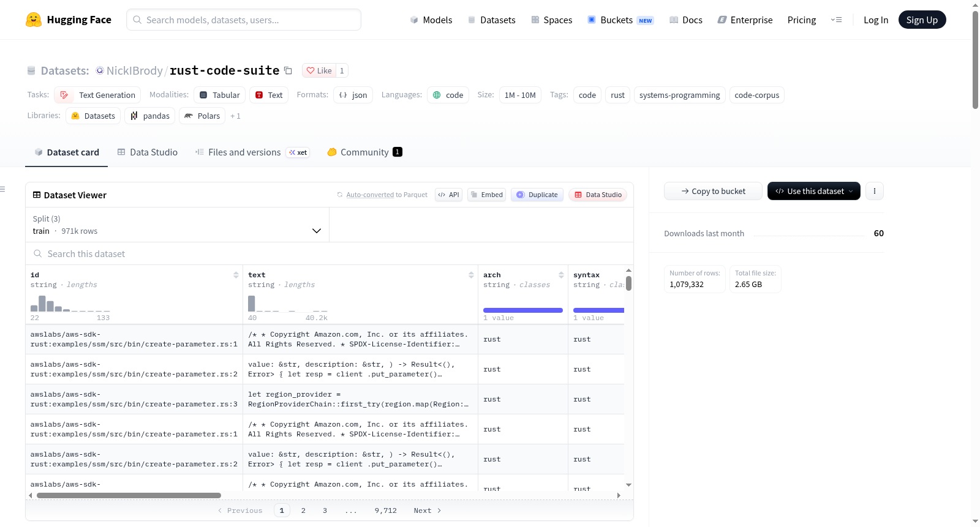980x527 pixels.
Task: Click the NickIBrody user avatar icon
Action: pyautogui.click(x=100, y=70)
